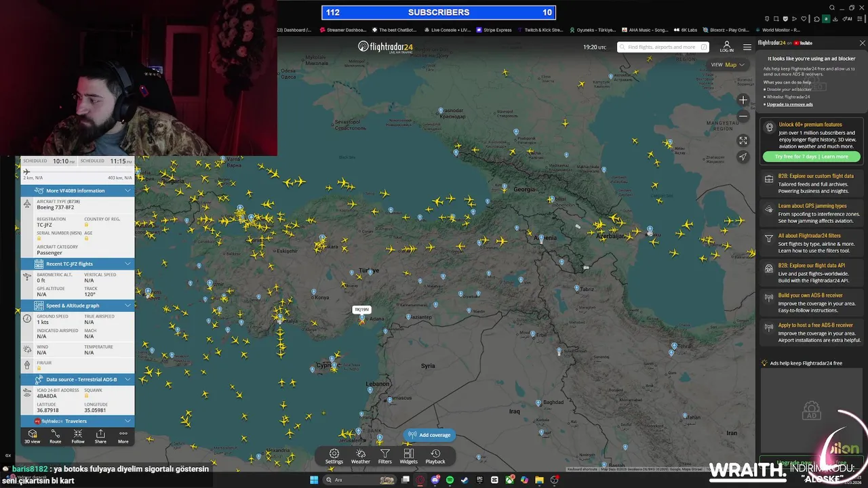Viewport: 868px width, 488px height.
Task: Click Keyboard shortcuts on map footer
Action: point(582,469)
